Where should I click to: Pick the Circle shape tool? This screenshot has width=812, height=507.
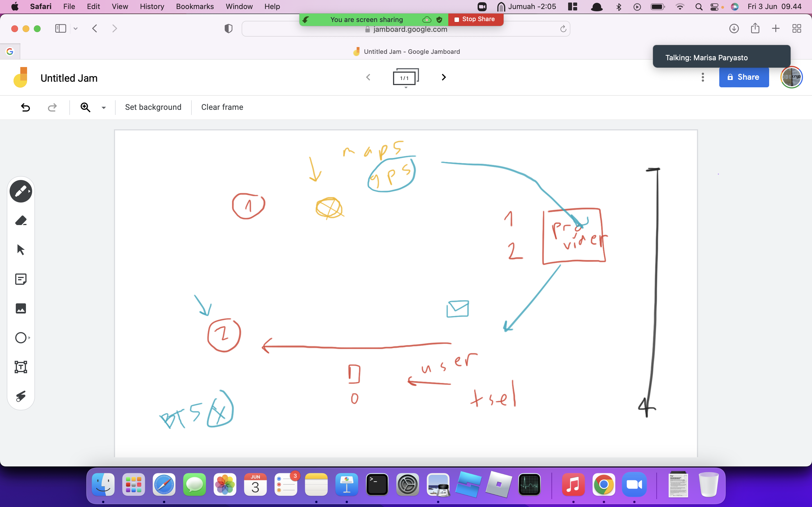[x=21, y=338]
